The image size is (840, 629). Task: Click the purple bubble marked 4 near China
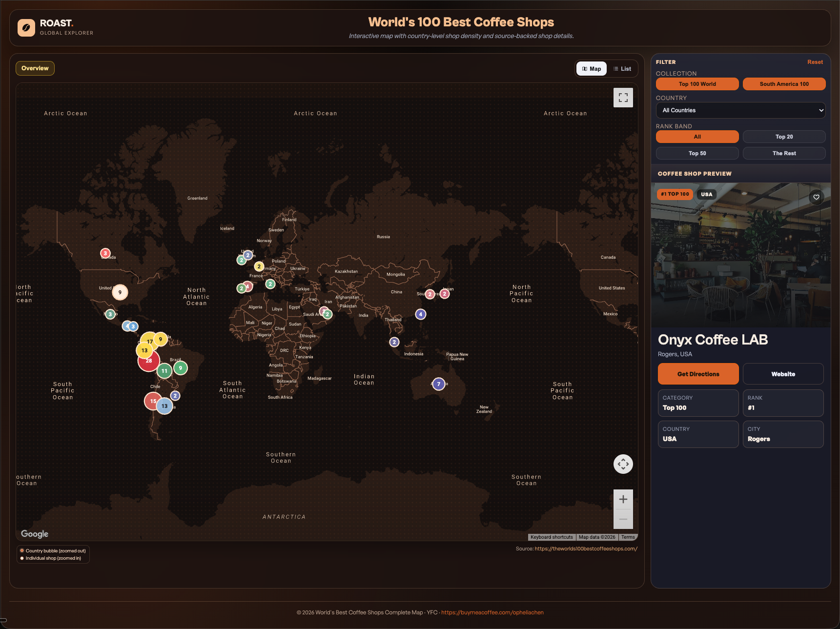(x=421, y=314)
